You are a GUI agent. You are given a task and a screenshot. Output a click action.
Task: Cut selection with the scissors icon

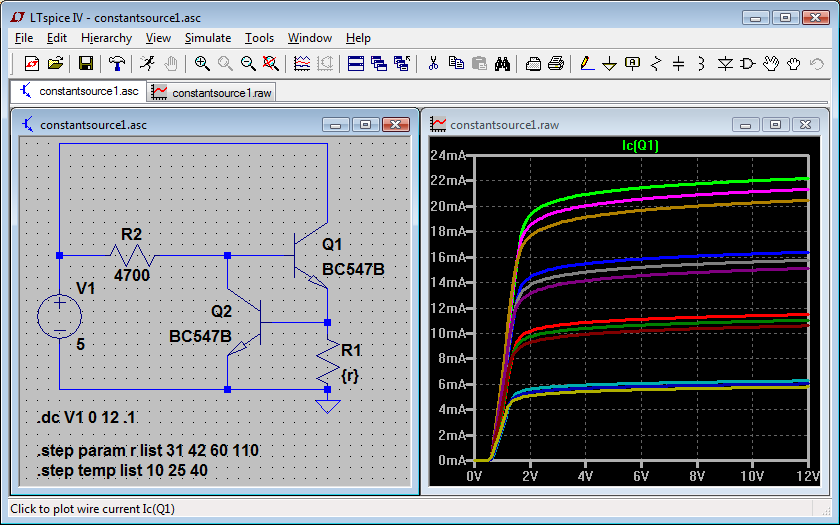pos(433,64)
